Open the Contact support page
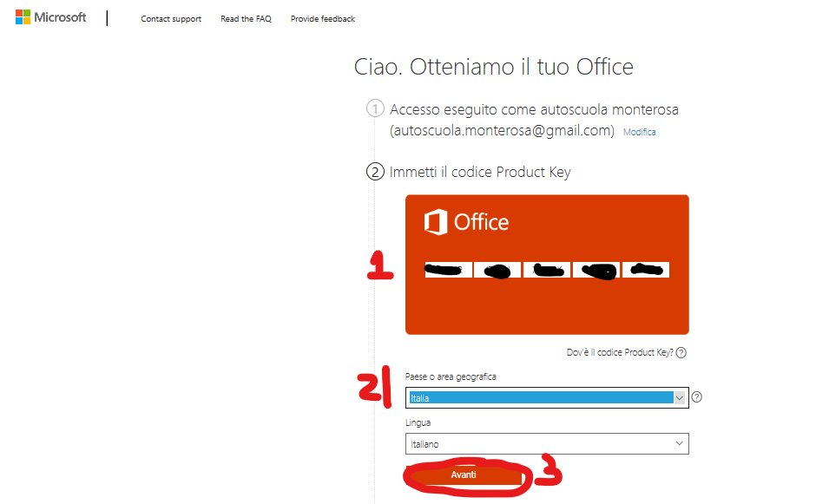This screenshot has height=504, width=816. [x=171, y=19]
